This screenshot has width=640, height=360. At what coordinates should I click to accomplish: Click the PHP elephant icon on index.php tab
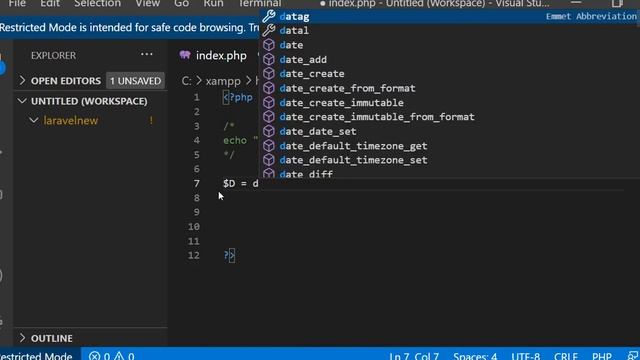tap(185, 55)
